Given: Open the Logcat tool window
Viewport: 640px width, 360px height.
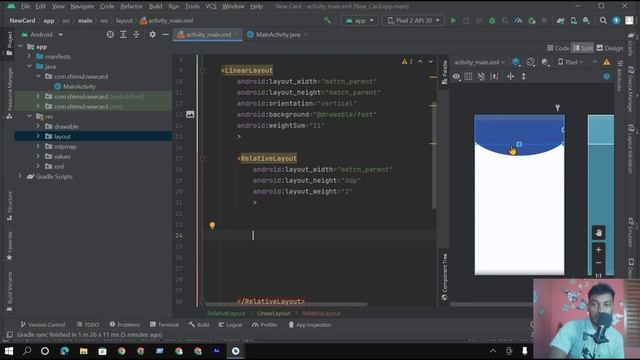Looking at the screenshot, I should (x=230, y=324).
